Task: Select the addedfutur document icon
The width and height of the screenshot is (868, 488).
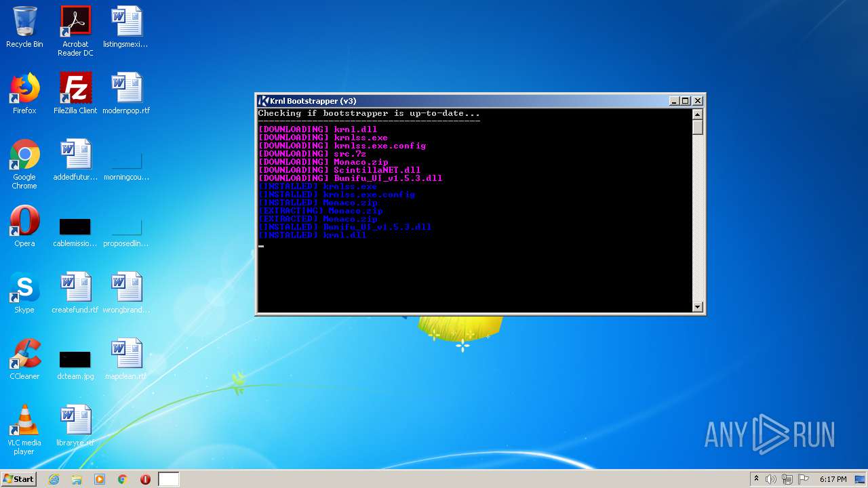Action: pos(75,160)
